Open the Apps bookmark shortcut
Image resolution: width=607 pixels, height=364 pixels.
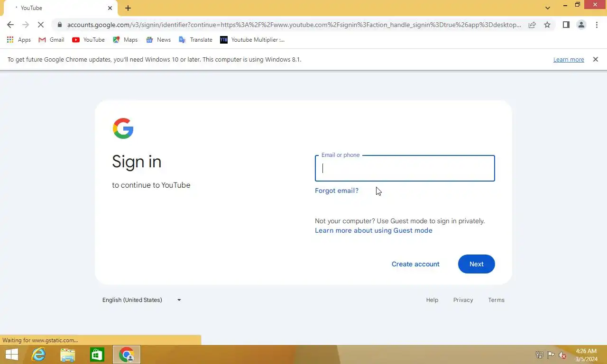(19, 40)
